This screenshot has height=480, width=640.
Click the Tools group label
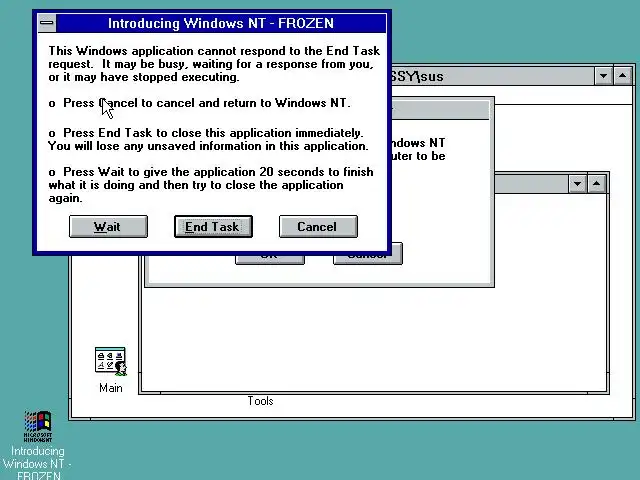tap(260, 401)
